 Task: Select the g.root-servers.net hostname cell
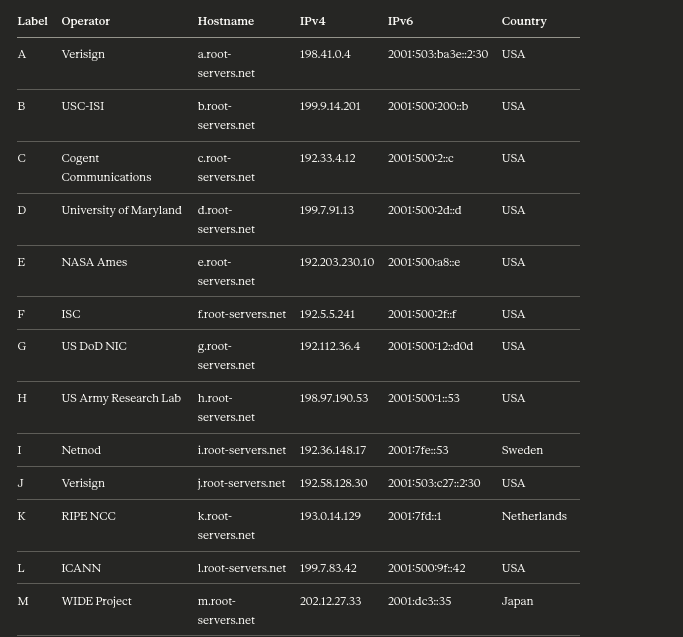click(x=226, y=356)
